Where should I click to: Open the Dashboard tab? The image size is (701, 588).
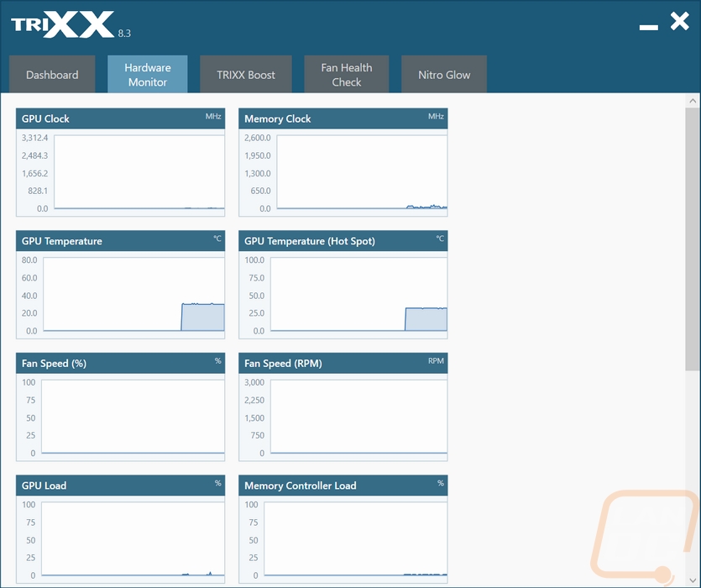coord(52,74)
